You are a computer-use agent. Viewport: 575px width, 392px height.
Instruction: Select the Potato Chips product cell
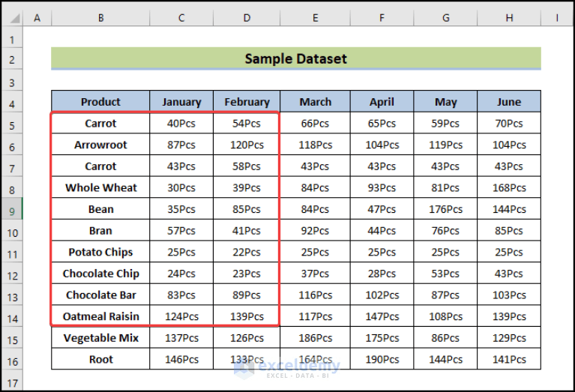pyautogui.click(x=100, y=252)
